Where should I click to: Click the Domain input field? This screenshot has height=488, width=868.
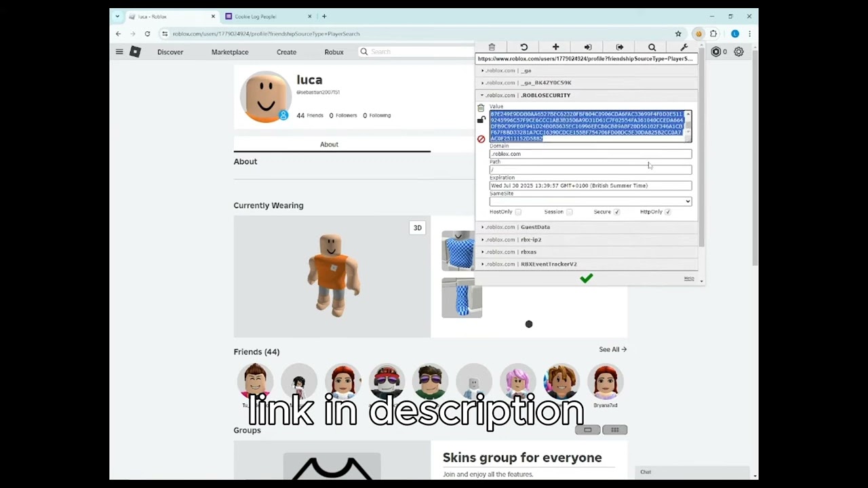point(591,154)
